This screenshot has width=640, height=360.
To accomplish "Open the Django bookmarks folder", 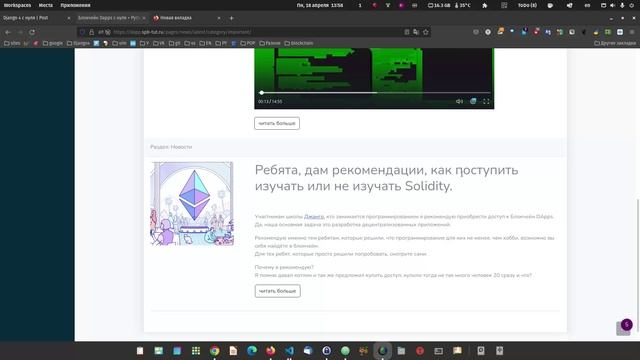I will [78, 43].
